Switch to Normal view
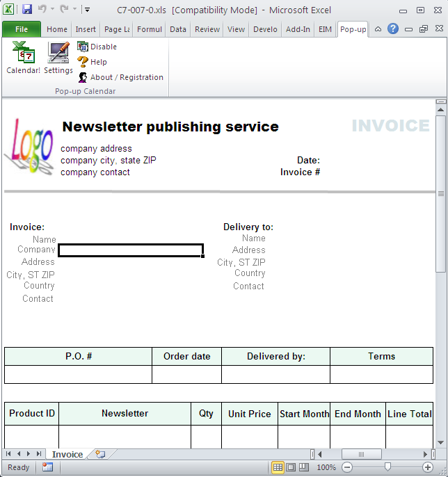 coord(278,467)
